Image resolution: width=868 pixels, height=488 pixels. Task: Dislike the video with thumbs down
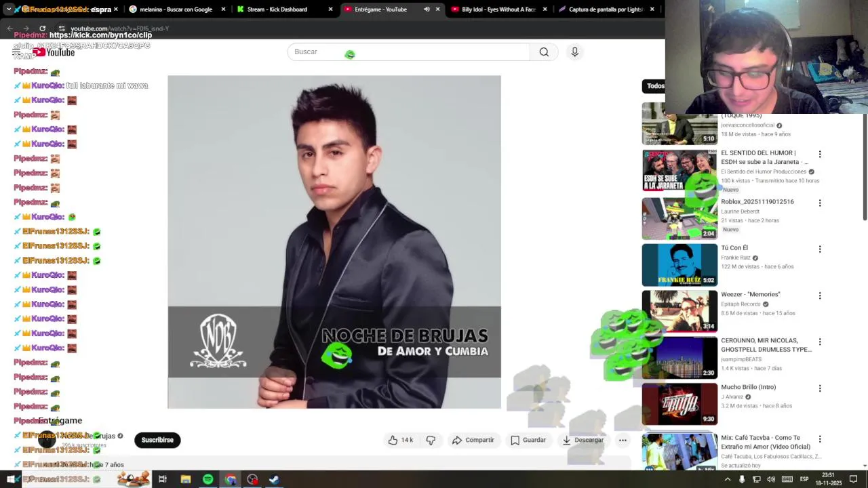[x=431, y=440]
